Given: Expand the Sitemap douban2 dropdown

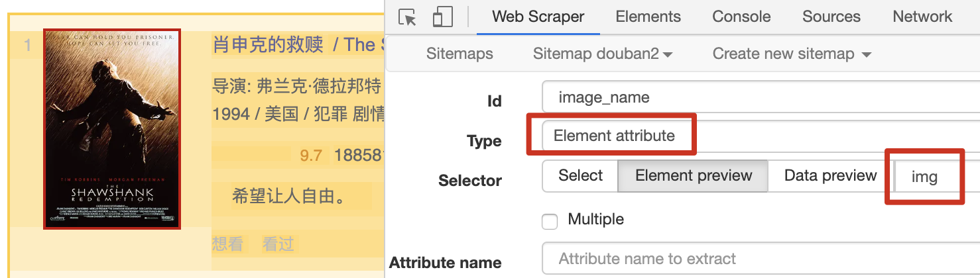Looking at the screenshot, I should [x=603, y=54].
